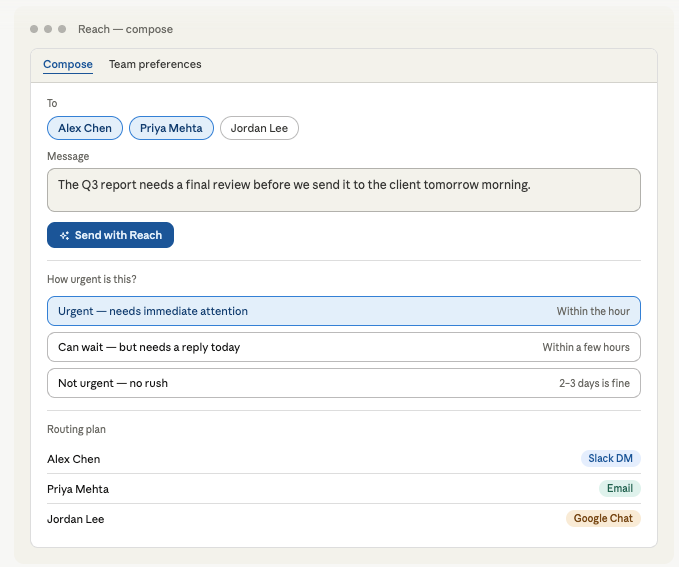Viewport: 679px width, 567px height.
Task: Pick Not urgent — no rush option
Action: coord(344,383)
